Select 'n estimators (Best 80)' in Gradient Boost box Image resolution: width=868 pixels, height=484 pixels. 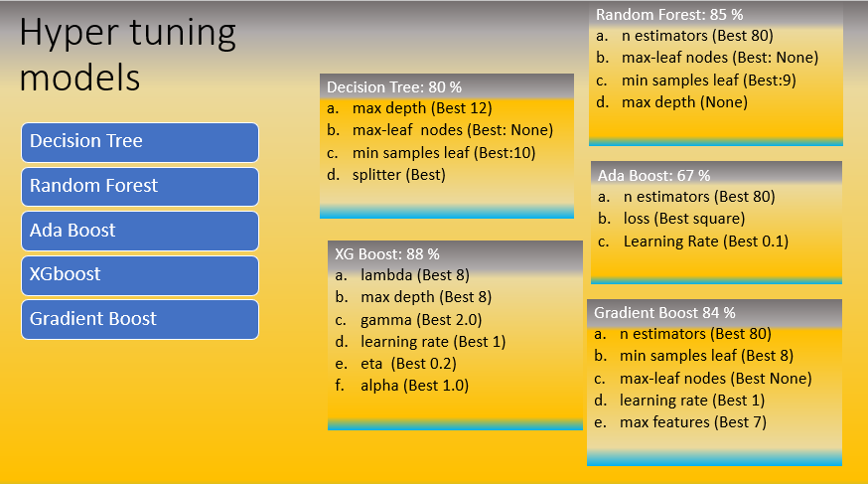(695, 334)
